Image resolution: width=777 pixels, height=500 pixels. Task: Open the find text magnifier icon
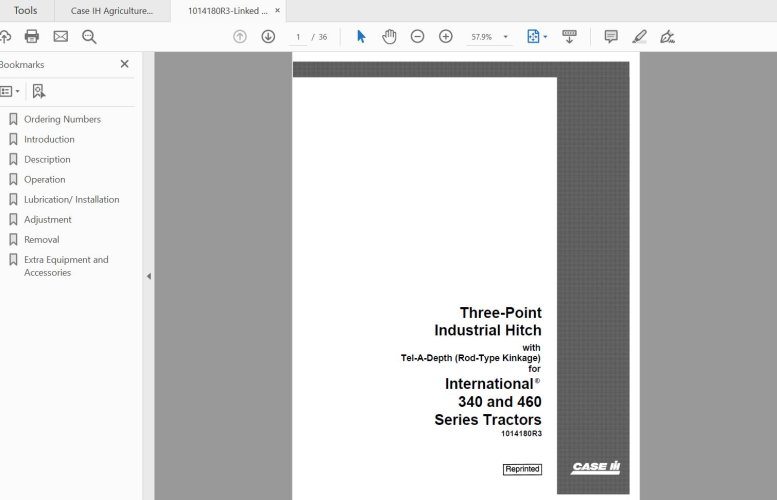coord(89,37)
